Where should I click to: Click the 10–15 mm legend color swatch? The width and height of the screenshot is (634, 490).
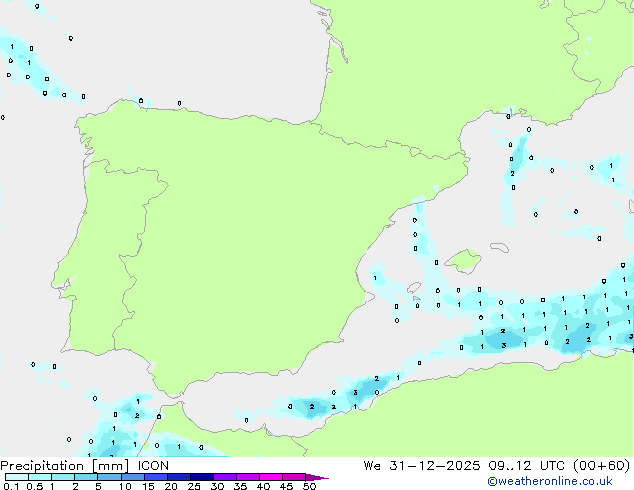[133, 477]
